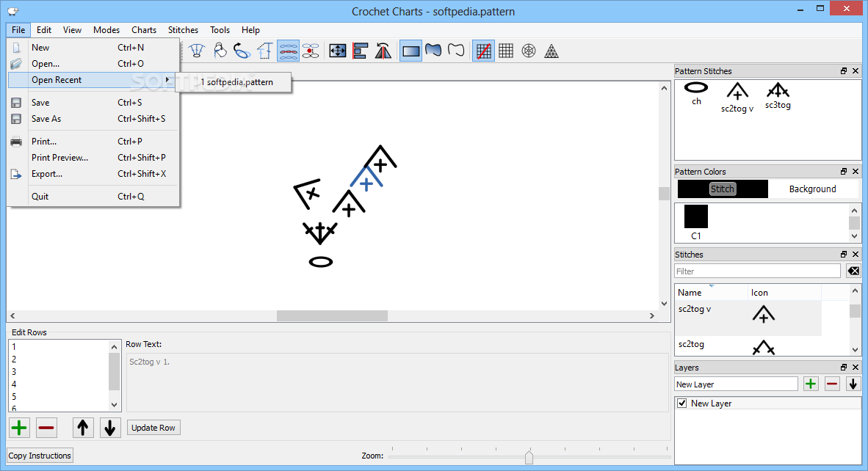
Task: Add a new row with green plus
Action: pos(19,427)
